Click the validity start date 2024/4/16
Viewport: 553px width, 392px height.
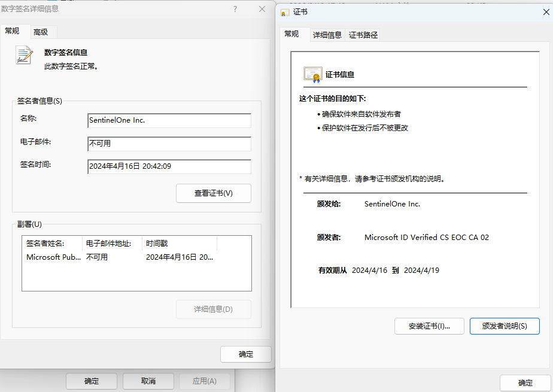(369, 271)
